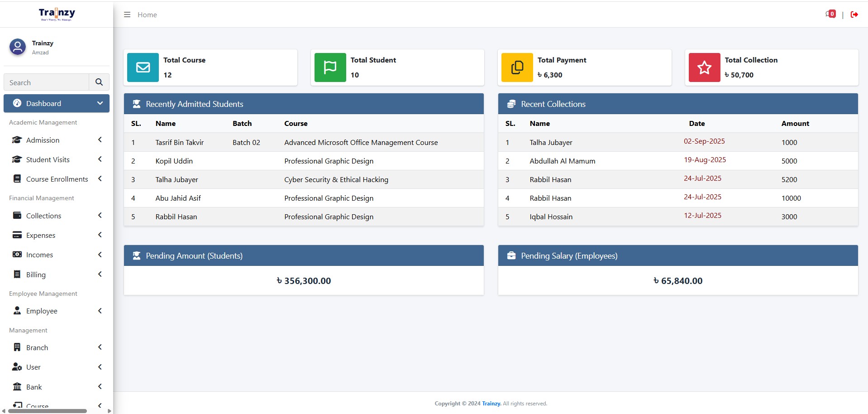This screenshot has width=868, height=414.
Task: Click the Total Collection star icon
Action: click(704, 67)
